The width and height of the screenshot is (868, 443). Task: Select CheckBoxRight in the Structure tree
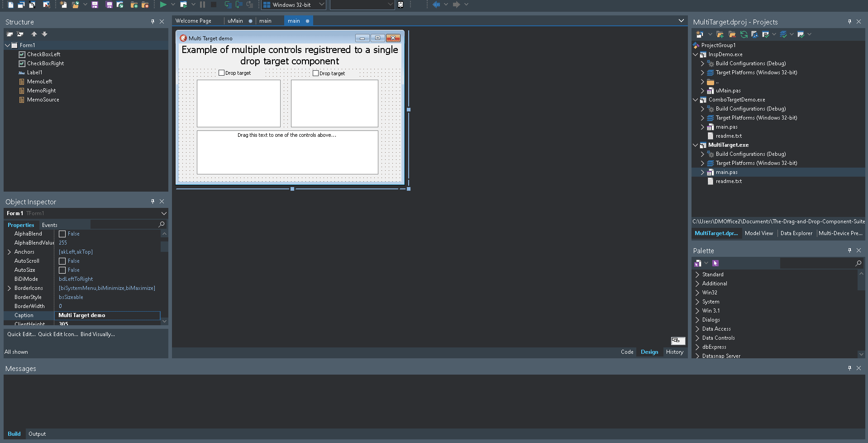click(45, 63)
